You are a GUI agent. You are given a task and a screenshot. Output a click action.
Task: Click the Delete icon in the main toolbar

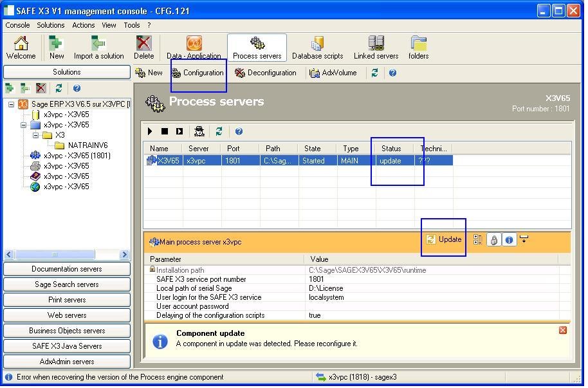tap(143, 48)
